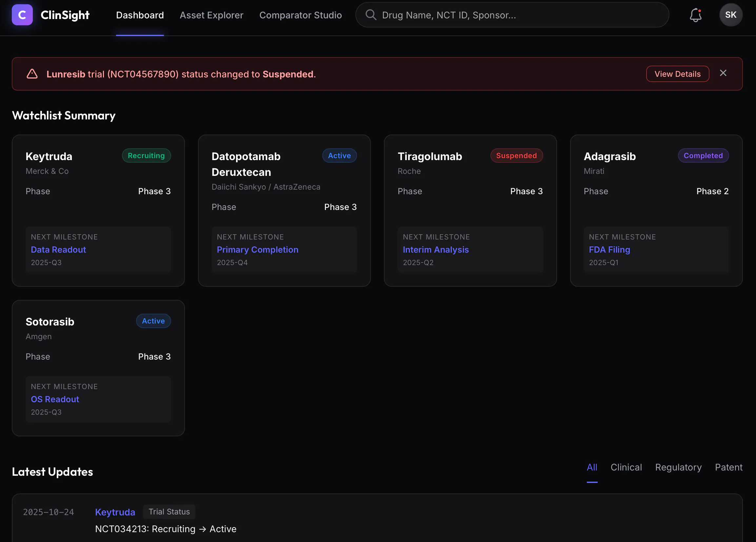Screen dimensions: 756x542
Task: Click the Interim Analysis milestone link
Action: (x=435, y=249)
